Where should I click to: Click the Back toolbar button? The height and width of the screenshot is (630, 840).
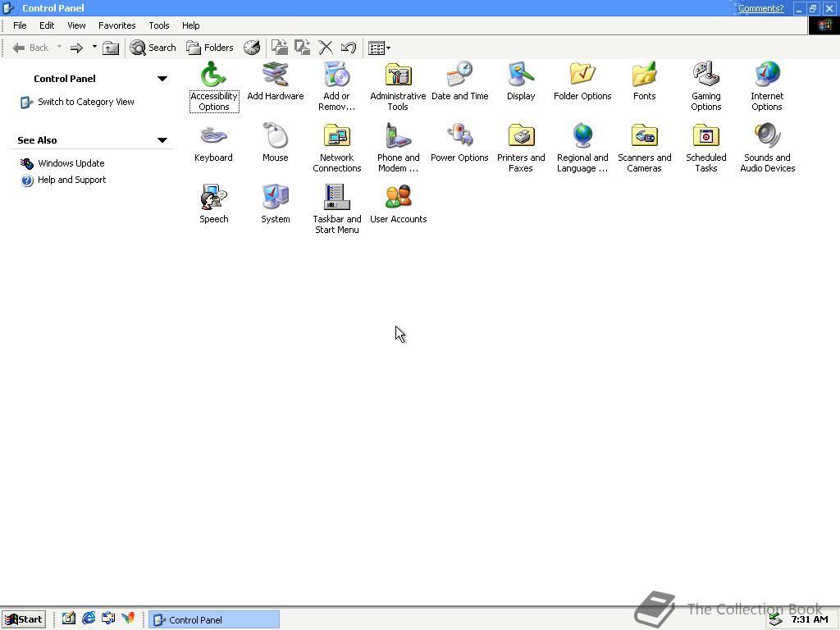30,48
